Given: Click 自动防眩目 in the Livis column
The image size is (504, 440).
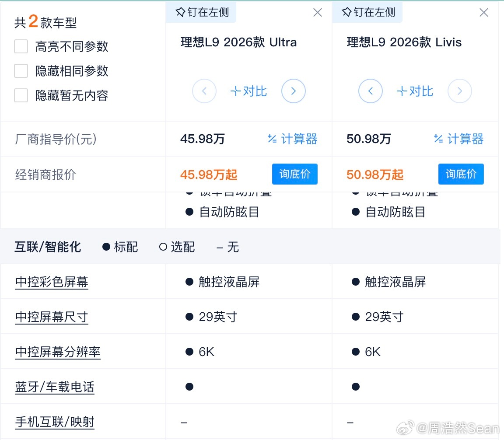Looking at the screenshot, I should pos(395,212).
